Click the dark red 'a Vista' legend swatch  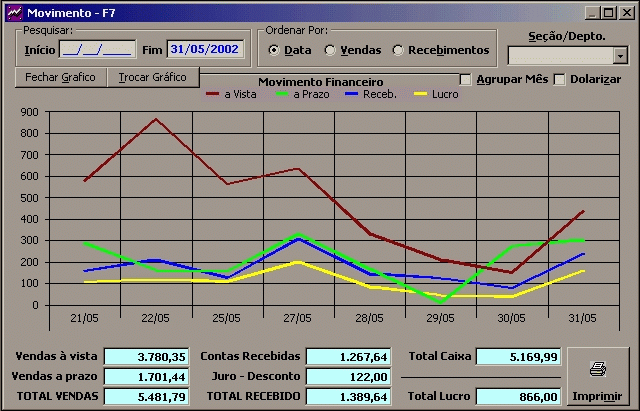coord(214,94)
